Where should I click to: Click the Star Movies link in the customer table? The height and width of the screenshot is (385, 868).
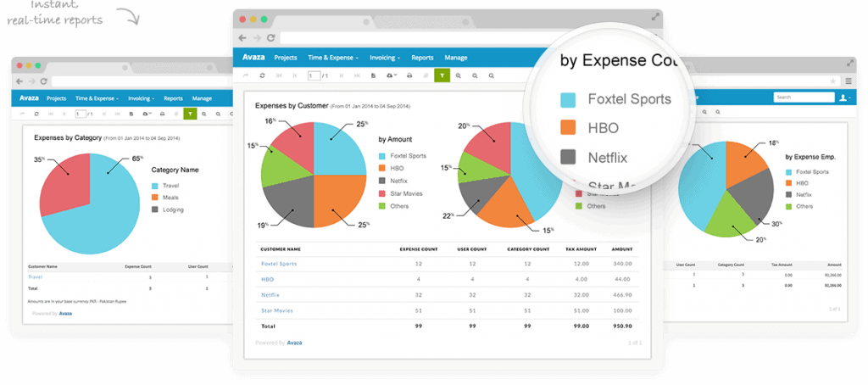277,310
